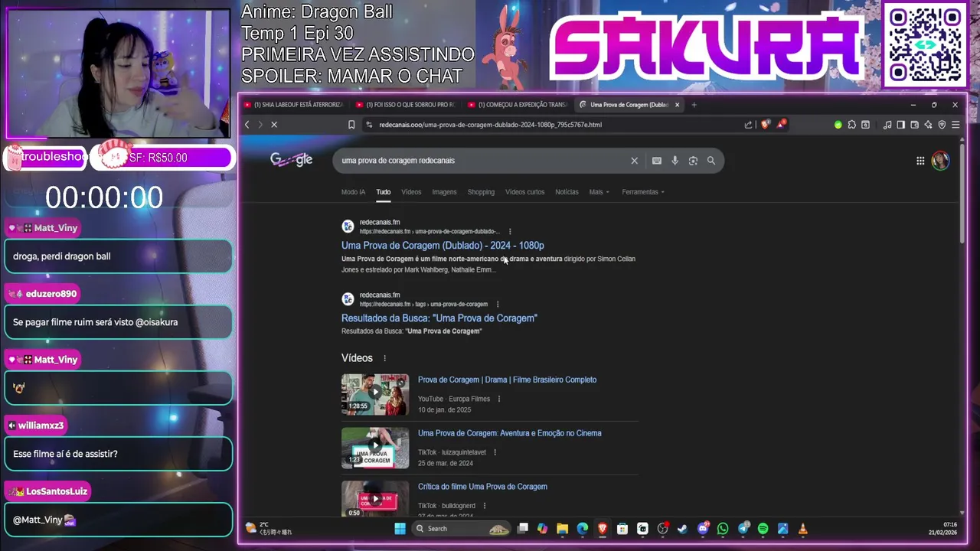Toggle the browser sidebar panel icon
The image size is (980, 551).
click(x=900, y=125)
